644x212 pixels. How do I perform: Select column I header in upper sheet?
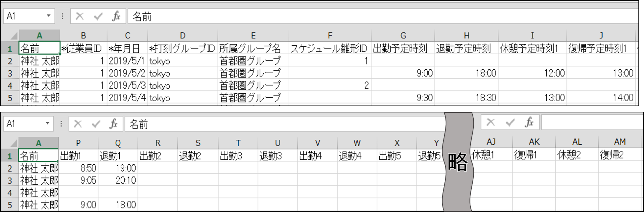(533, 35)
